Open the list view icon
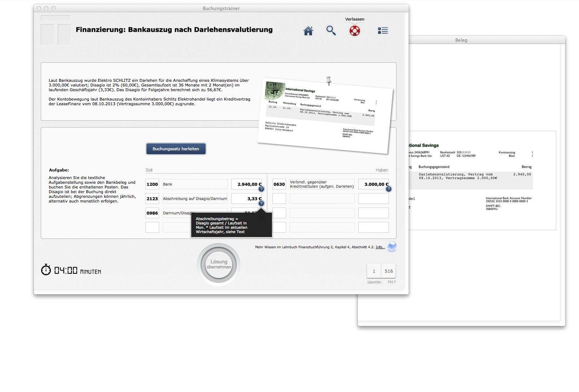Image resolution: width=579 pixels, height=392 pixels. click(383, 31)
